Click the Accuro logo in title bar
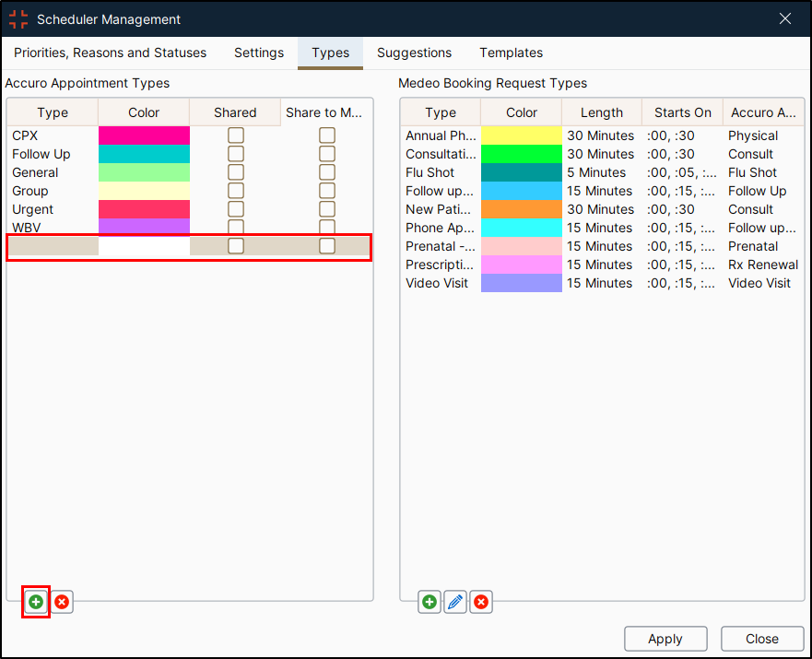 (18, 19)
